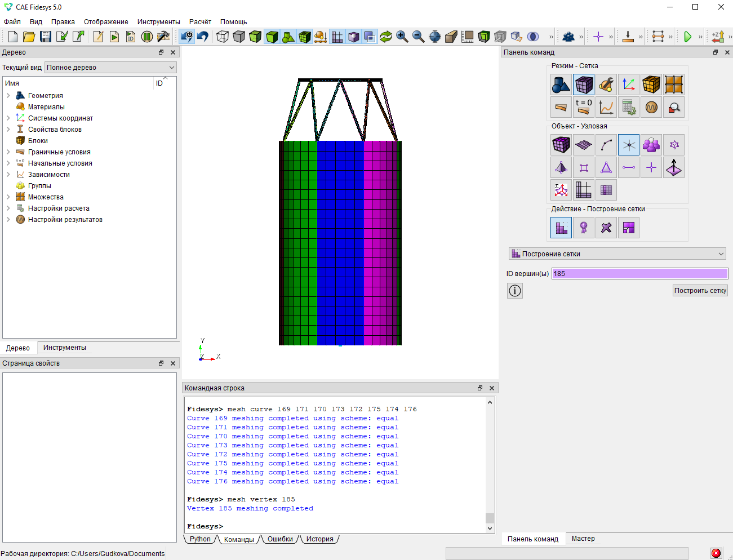
Task: Click the green refresh arrows icon
Action: 386,37
